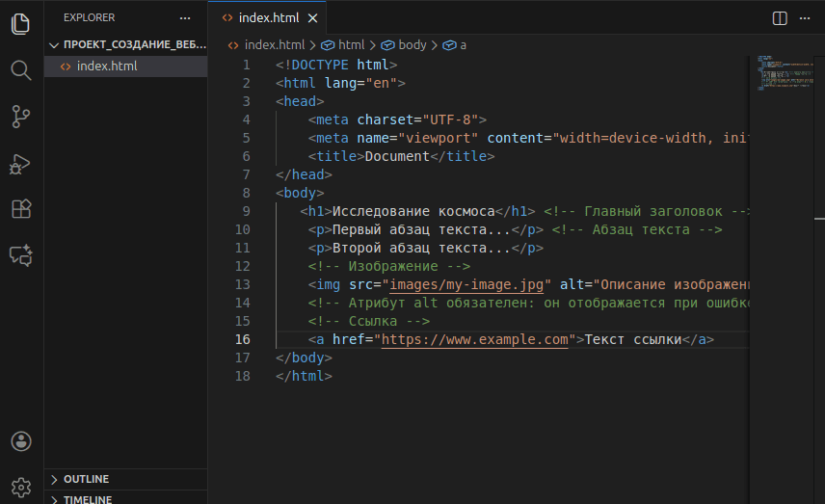Select index.html in the file tree
This screenshot has height=504, width=825.
coord(107,66)
